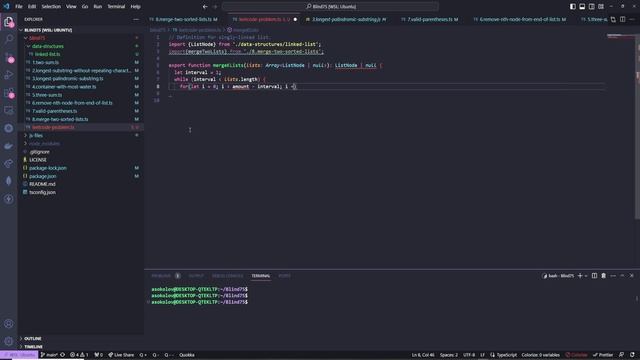Open the editor more actions ellipsis
Viewport: 640px width, 360px height.
coord(632,19)
